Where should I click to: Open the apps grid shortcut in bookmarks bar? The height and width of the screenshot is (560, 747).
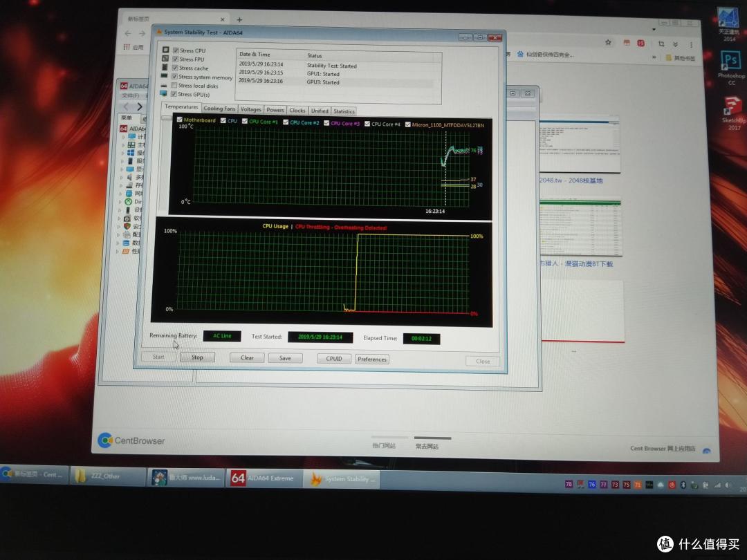click(x=127, y=47)
